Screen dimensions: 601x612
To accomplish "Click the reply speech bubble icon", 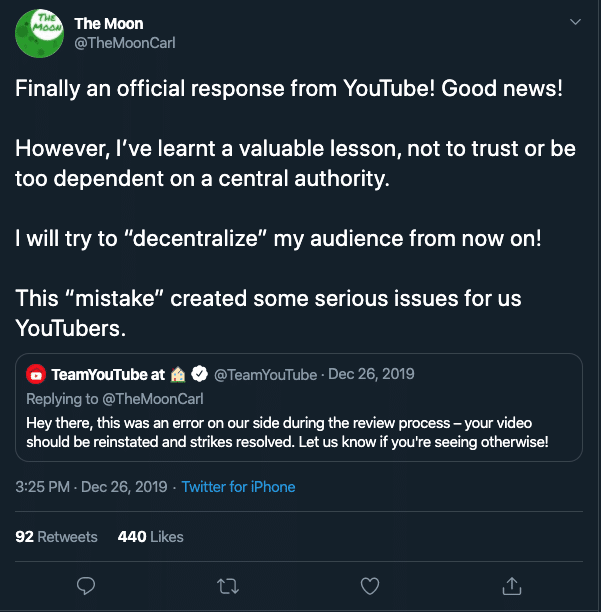I will 86,584.
